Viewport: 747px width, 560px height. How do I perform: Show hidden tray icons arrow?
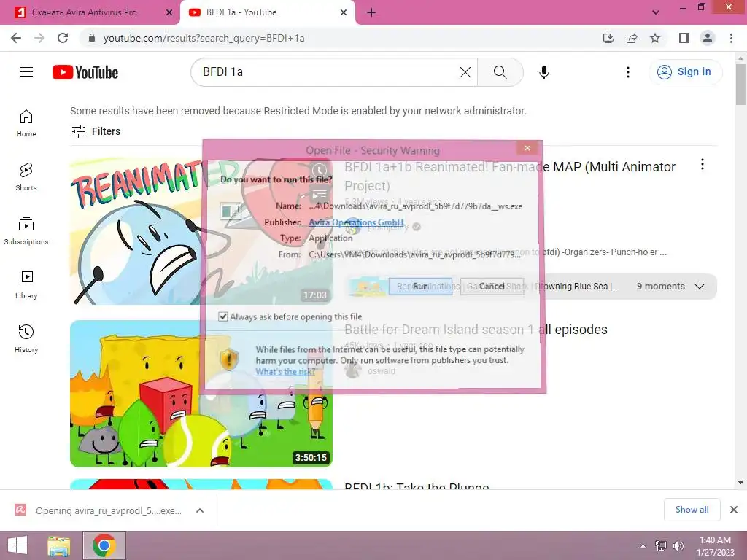click(x=643, y=546)
